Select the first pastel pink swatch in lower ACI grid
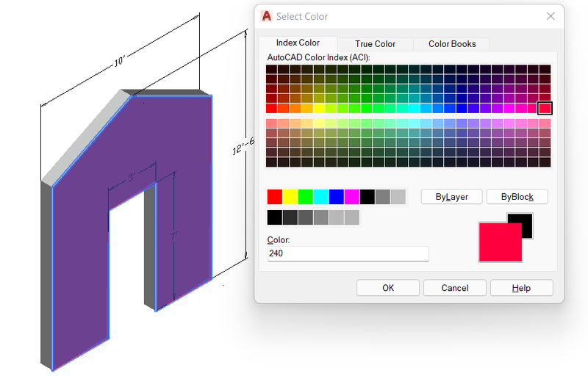 tap(271, 123)
